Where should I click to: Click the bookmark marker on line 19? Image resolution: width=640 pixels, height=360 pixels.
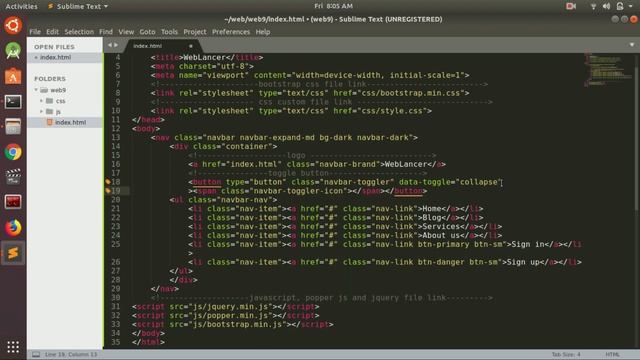[108, 191]
